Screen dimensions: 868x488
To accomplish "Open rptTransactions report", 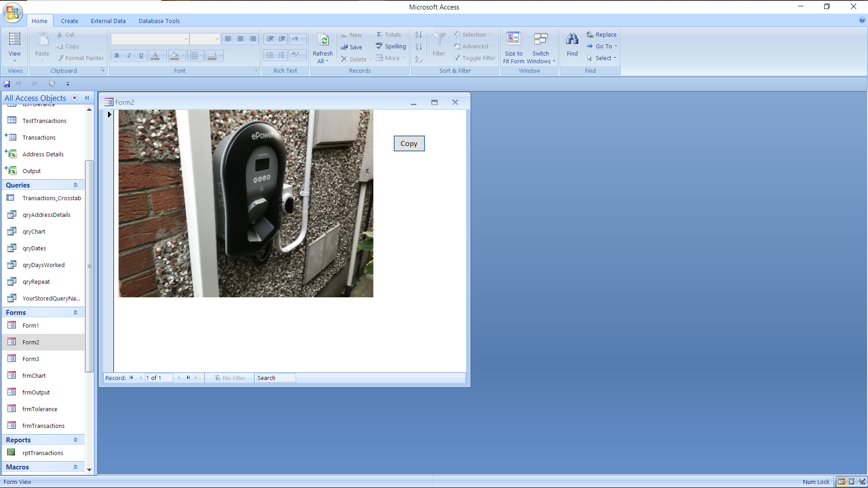I will 43,453.
